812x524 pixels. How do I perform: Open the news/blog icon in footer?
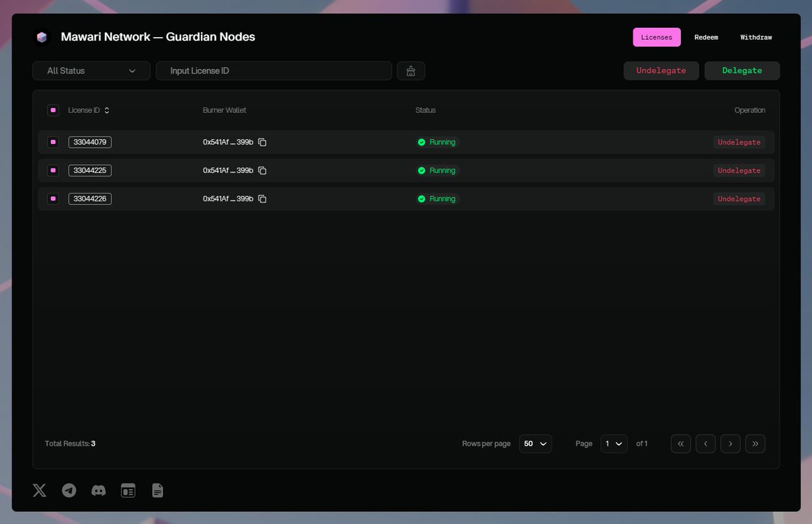tap(128, 491)
